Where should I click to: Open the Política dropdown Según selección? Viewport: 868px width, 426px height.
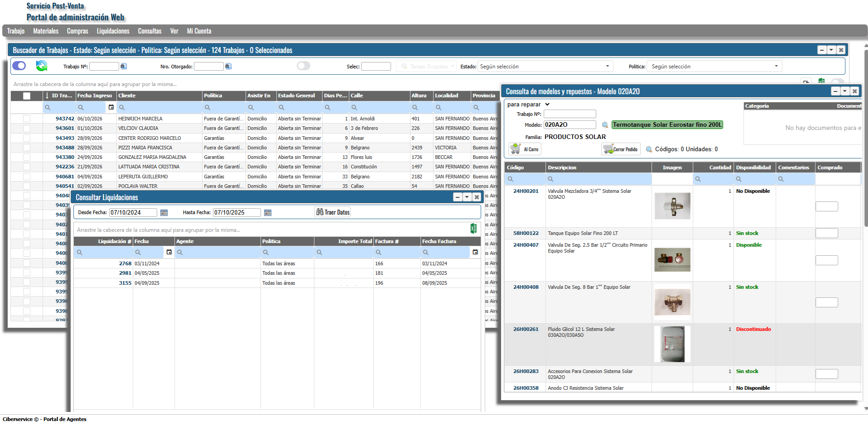tap(714, 67)
